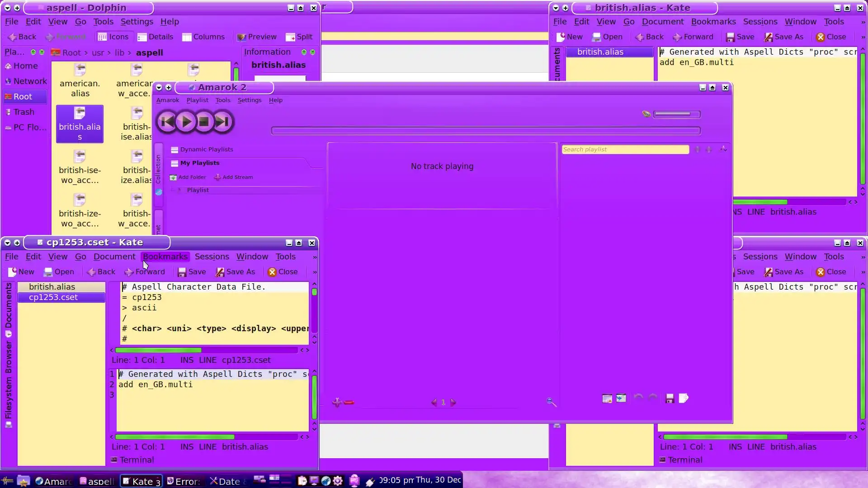Switch Dolphin to Details view mode
This screenshot has height=488, width=868.
click(155, 37)
